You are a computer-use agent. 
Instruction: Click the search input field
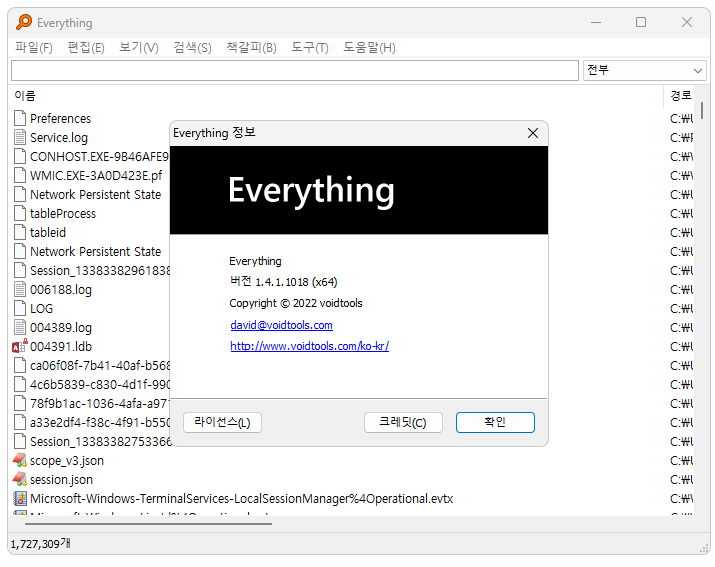295,71
